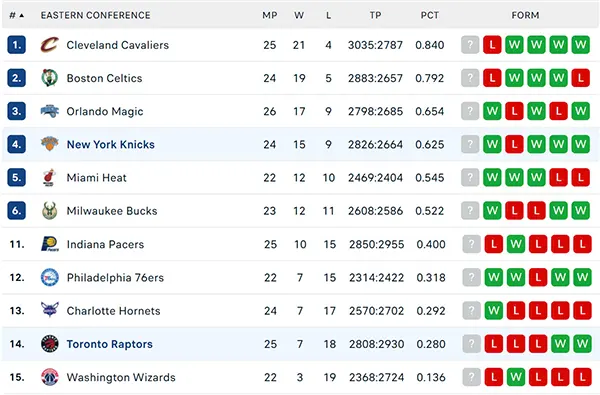
Task: Click the Boston Celtics logo icon
Action: [x=50, y=78]
